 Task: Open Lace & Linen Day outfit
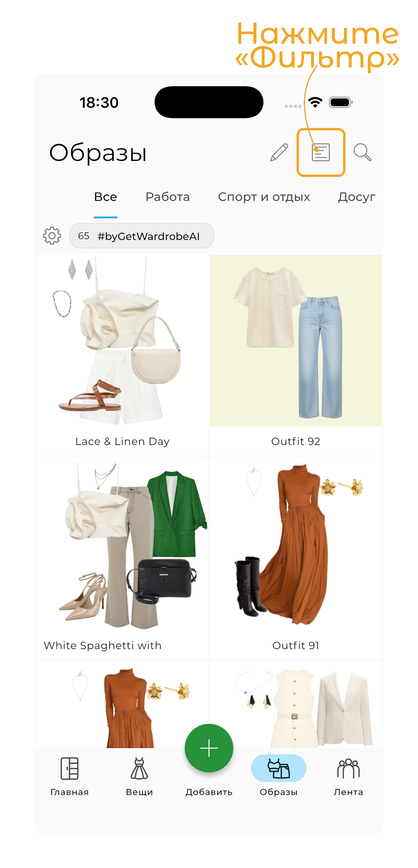122,354
